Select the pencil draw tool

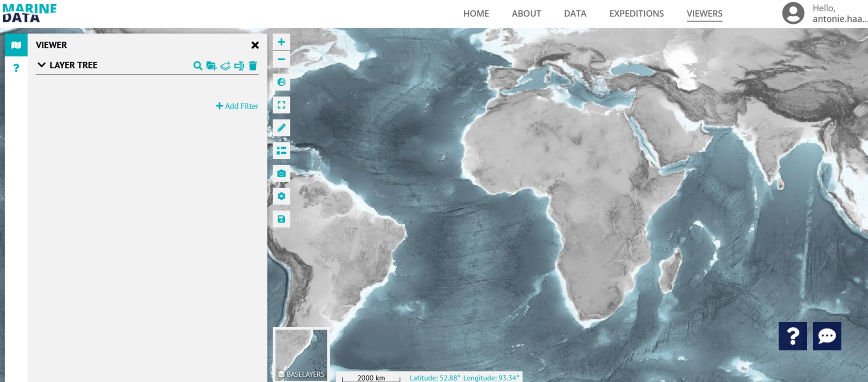pyautogui.click(x=281, y=128)
